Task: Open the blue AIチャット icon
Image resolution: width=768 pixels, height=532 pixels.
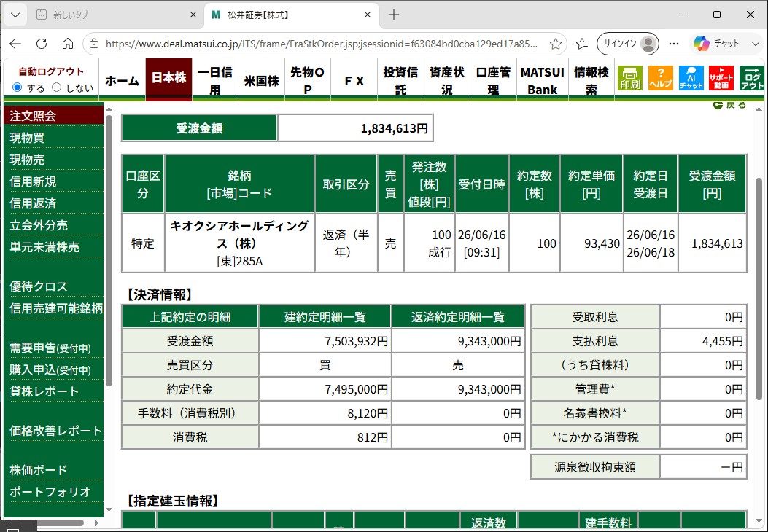Action: [691, 78]
